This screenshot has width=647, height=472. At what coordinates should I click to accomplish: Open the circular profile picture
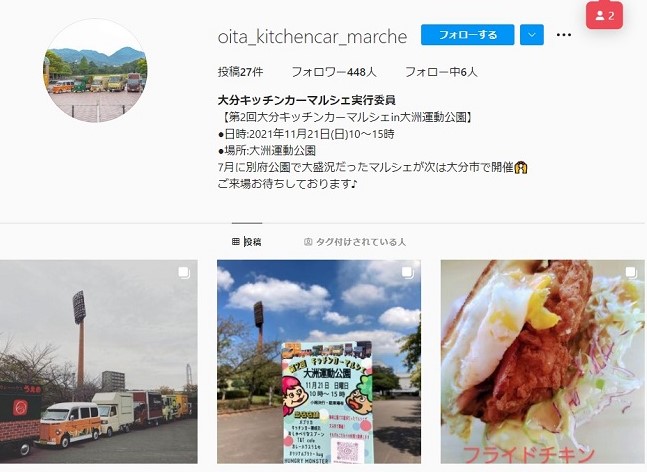(95, 71)
